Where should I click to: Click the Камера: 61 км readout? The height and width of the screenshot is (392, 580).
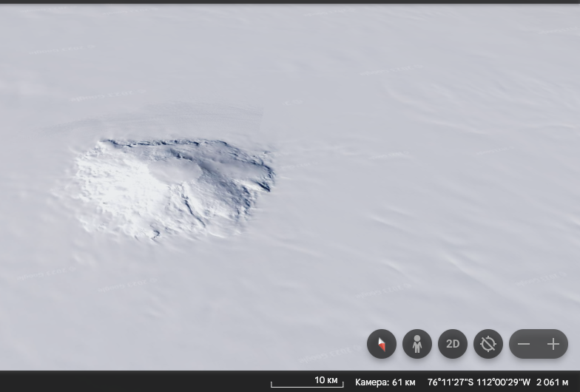pos(385,382)
